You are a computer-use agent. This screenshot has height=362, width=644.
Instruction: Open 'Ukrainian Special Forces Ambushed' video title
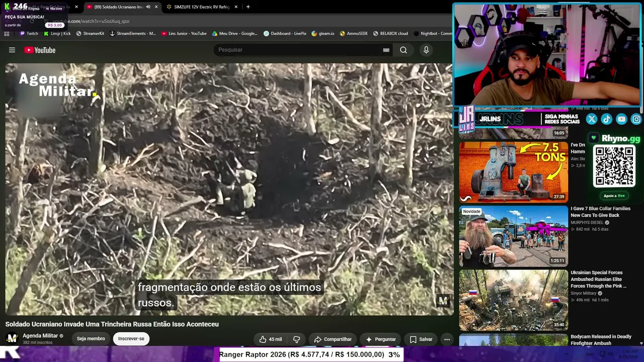pyautogui.click(x=599, y=279)
